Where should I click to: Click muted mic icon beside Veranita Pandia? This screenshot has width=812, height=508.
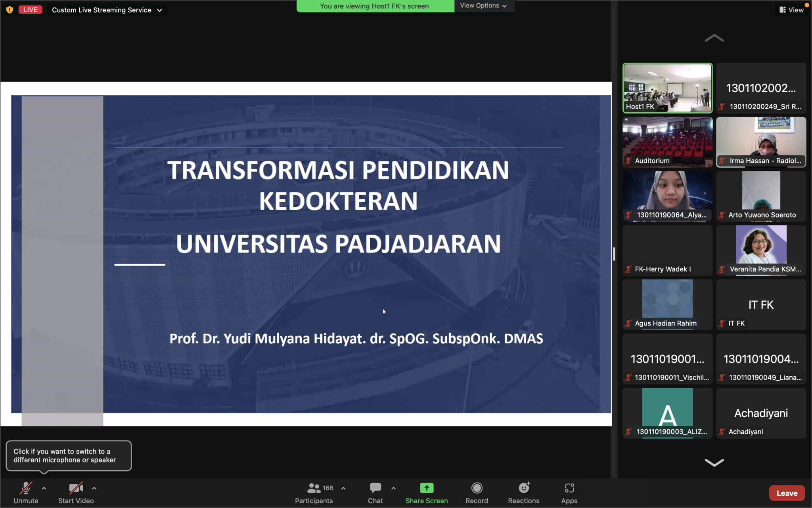pos(722,269)
